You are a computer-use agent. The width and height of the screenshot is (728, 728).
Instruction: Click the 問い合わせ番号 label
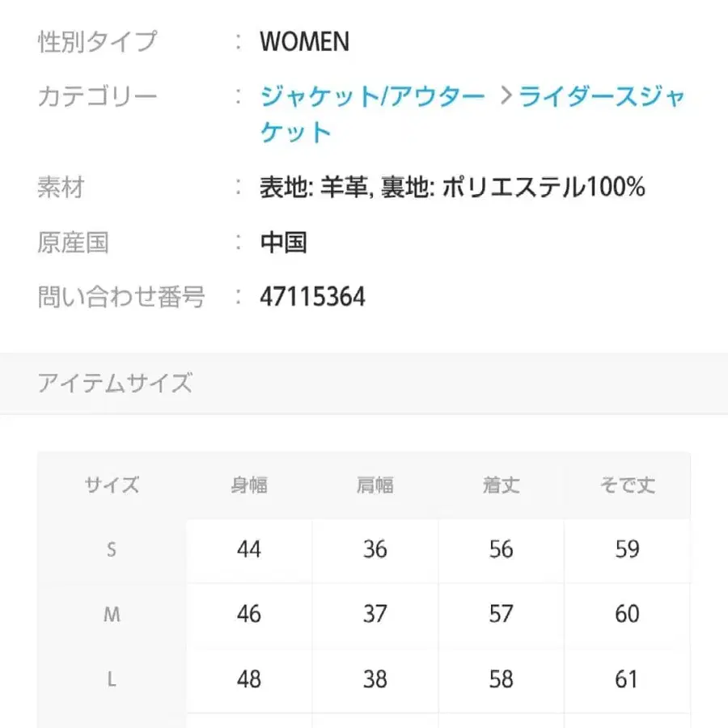click(123, 297)
